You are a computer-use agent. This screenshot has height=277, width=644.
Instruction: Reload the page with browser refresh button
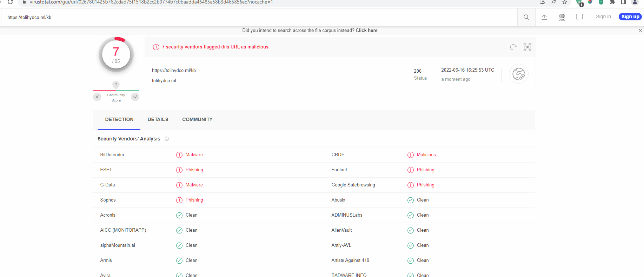10,2
